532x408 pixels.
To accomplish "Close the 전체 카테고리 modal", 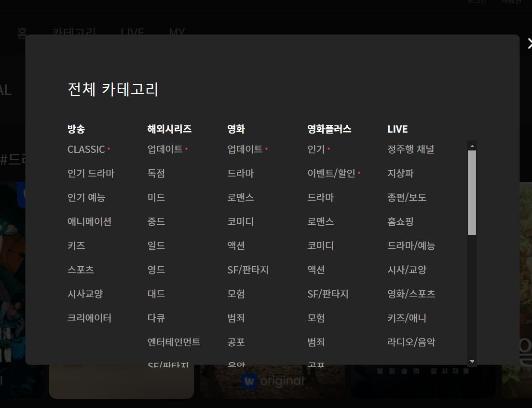I will [x=530, y=43].
